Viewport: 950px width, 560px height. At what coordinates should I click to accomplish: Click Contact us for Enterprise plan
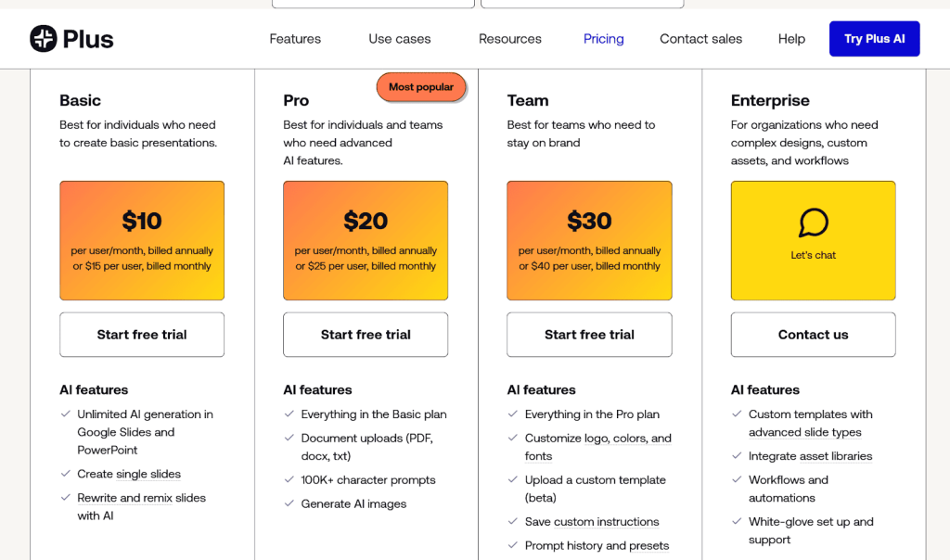813,335
